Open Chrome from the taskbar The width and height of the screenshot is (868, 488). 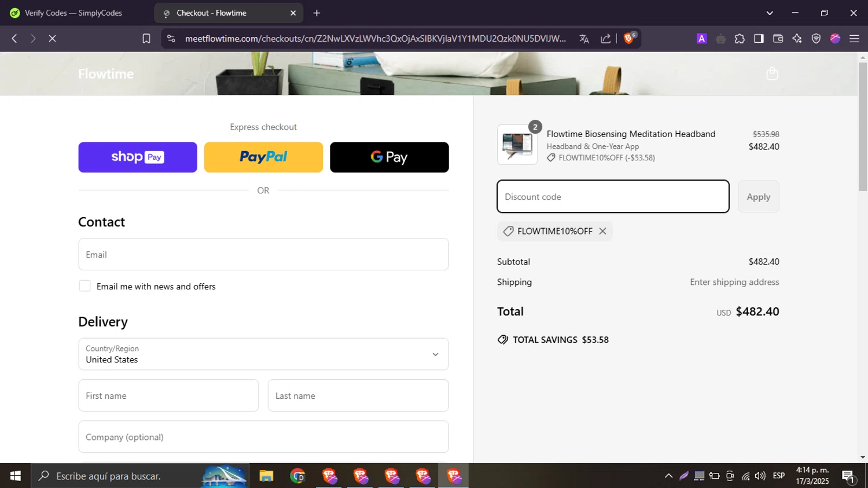coord(297,476)
